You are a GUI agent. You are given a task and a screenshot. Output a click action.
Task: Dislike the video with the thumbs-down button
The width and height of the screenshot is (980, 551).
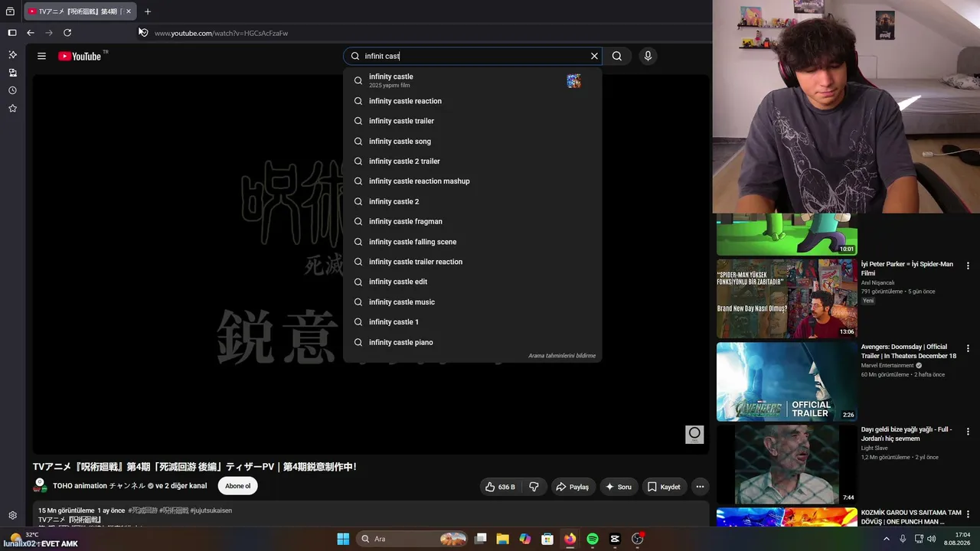point(534,487)
